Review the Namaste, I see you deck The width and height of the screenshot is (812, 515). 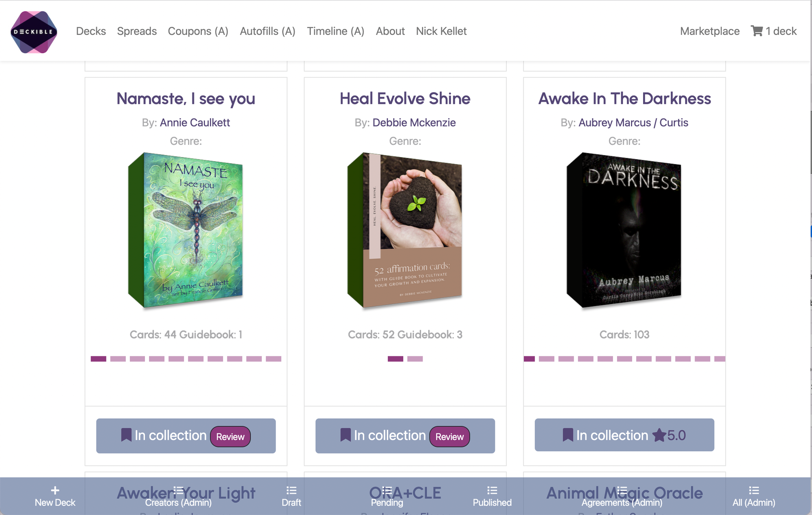[230, 437]
